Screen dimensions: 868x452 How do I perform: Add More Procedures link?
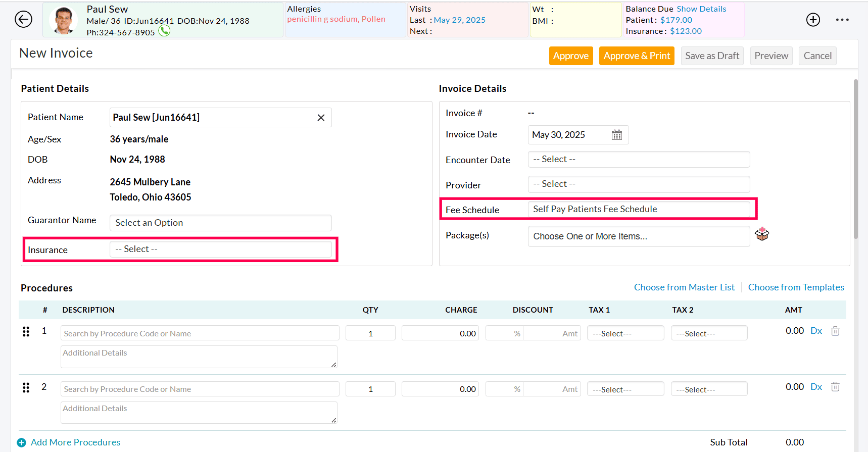[x=75, y=442]
